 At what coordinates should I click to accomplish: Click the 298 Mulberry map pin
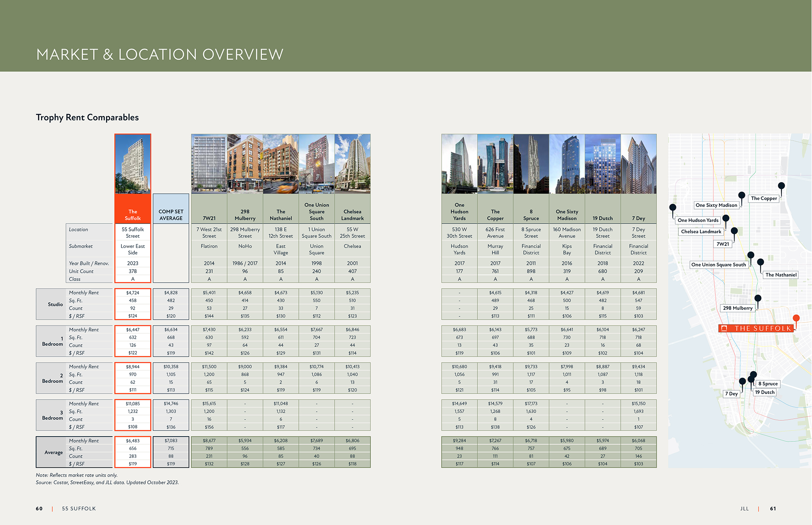coord(758,299)
